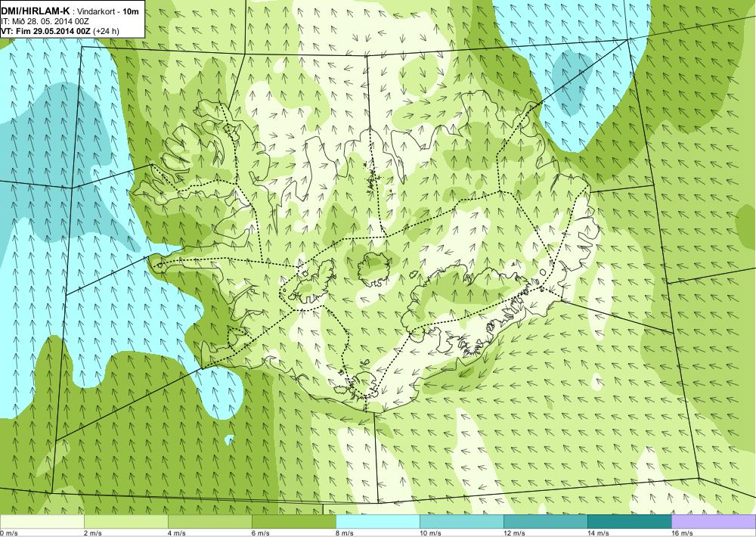The image size is (756, 537).
Task: Choose the dark green 6–8 m/s legend swatch
Action: point(293,522)
